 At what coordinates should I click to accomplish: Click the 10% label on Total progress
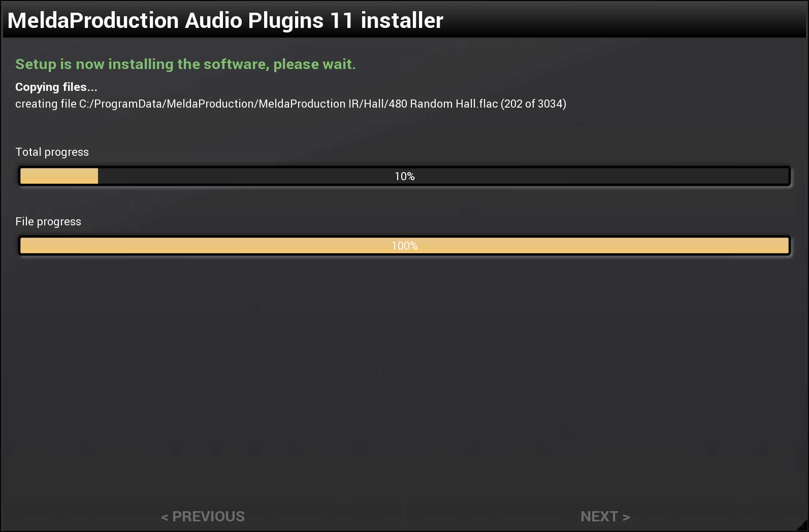coord(405,176)
